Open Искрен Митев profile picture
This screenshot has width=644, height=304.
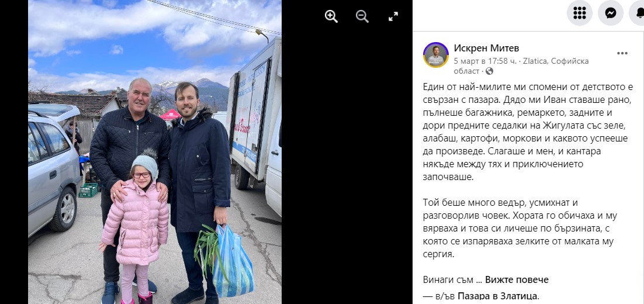coord(436,54)
